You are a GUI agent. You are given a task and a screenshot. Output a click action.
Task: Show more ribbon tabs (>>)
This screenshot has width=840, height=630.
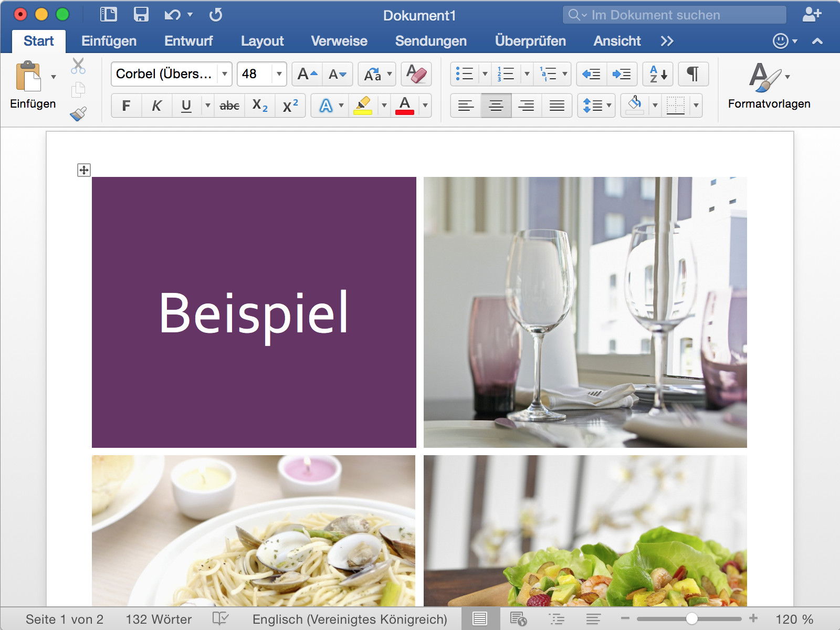click(667, 41)
